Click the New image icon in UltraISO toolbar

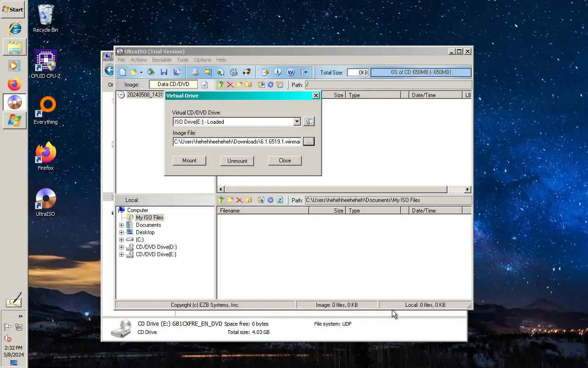(123, 72)
